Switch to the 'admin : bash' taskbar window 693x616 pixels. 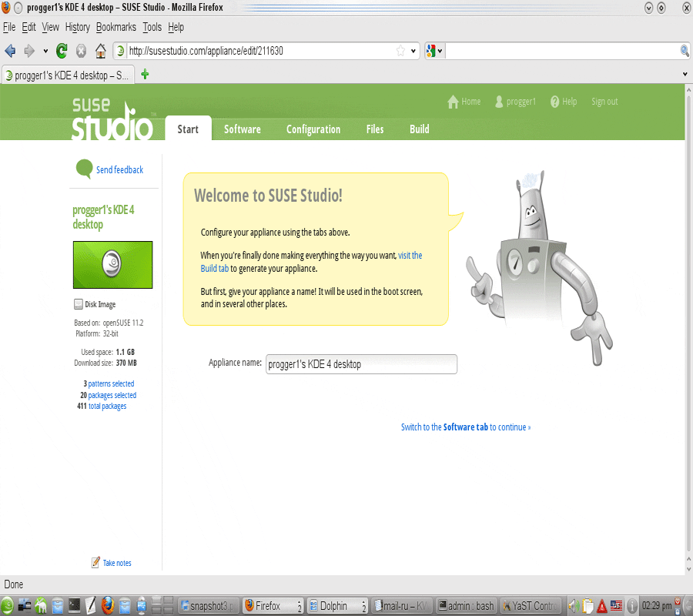coord(466,606)
